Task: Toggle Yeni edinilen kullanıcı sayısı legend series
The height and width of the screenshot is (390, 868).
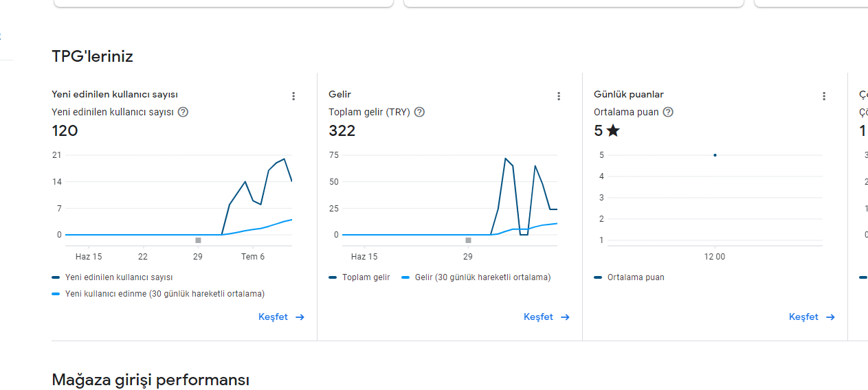Action: point(112,277)
